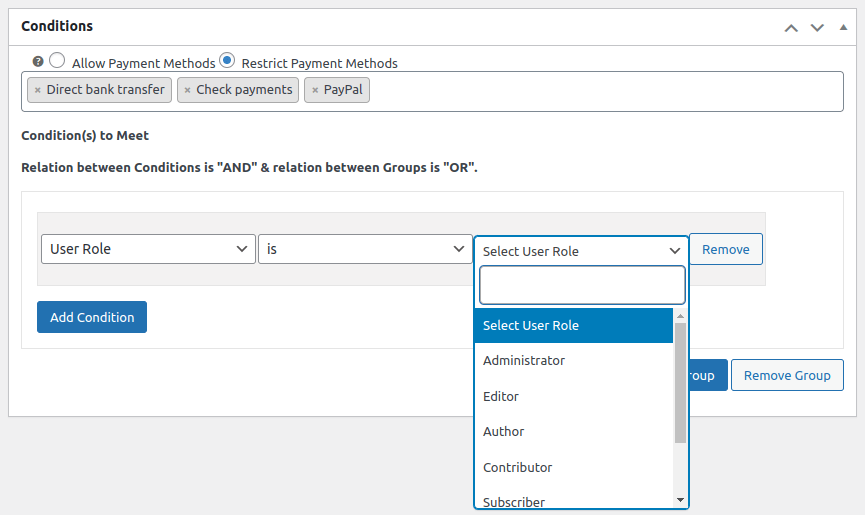Select Allow Payment Methods radio button
This screenshot has width=865, height=515.
58,60
